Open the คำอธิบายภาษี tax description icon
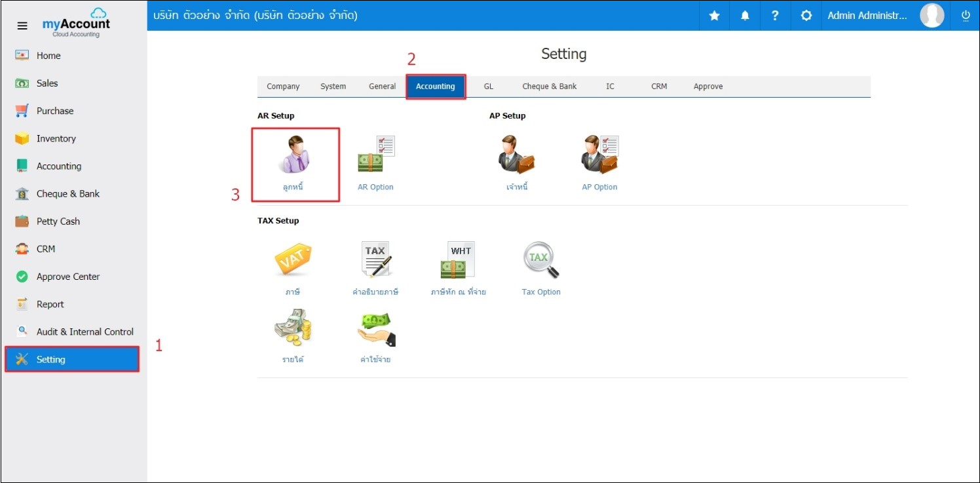The height and width of the screenshot is (483, 980). pos(376,260)
